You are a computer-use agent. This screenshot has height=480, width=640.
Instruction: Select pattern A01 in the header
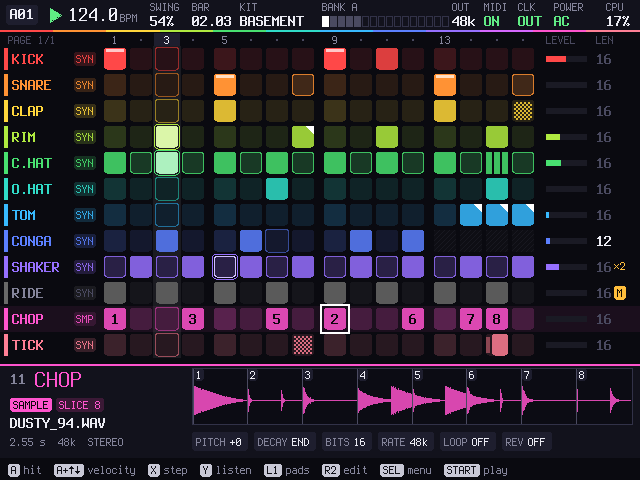[22, 15]
